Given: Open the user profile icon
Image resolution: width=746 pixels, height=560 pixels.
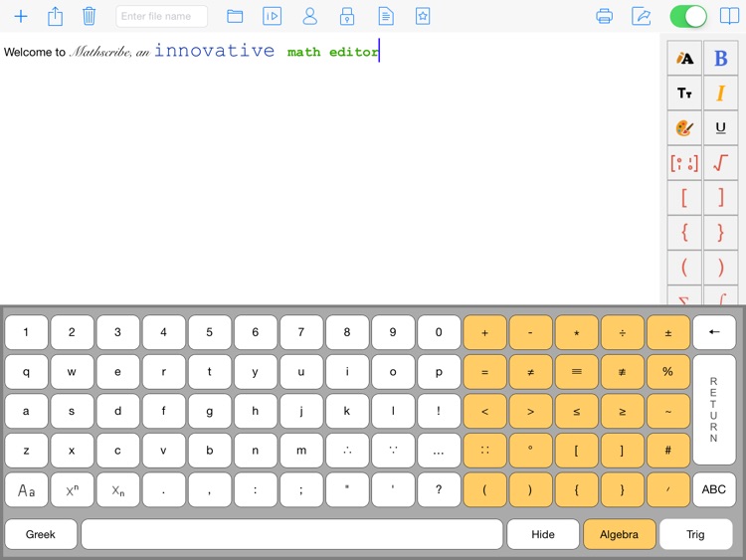Looking at the screenshot, I should (x=309, y=16).
